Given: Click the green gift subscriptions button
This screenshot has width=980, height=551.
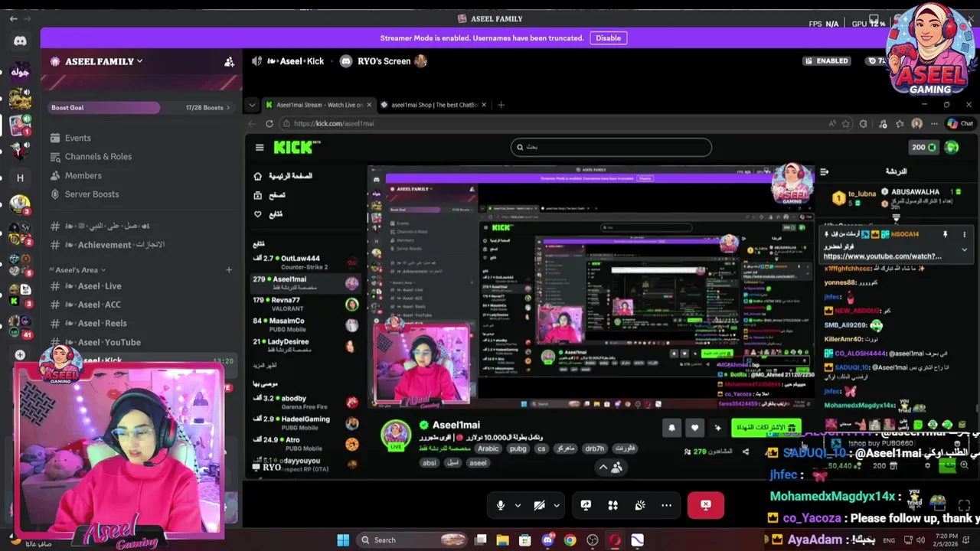Looking at the screenshot, I should tap(766, 427).
